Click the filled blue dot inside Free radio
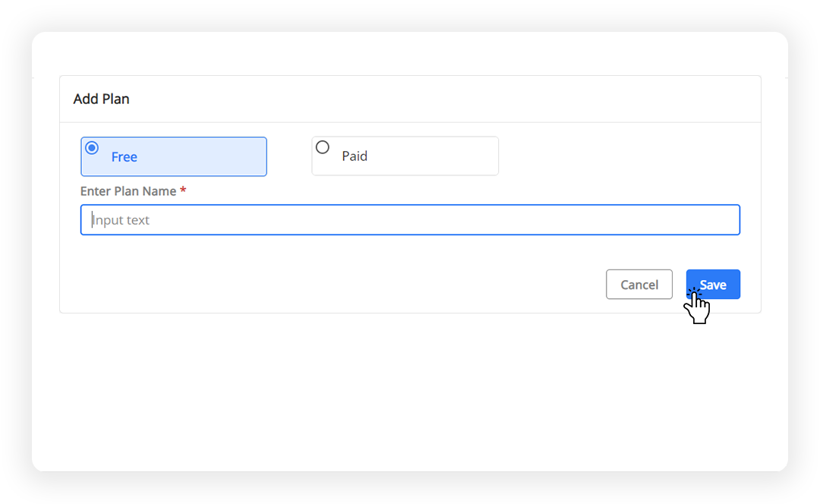The image size is (820, 504). click(92, 148)
